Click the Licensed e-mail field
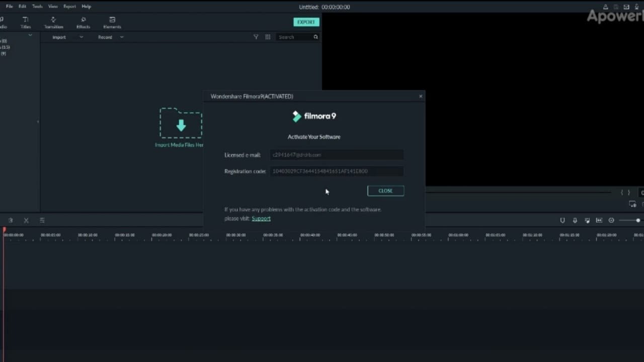The height and width of the screenshot is (362, 644). [x=337, y=155]
